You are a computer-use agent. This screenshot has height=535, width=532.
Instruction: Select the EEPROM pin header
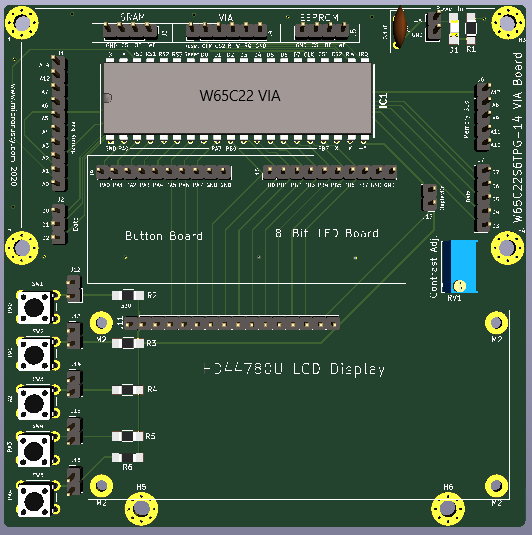click(322, 31)
